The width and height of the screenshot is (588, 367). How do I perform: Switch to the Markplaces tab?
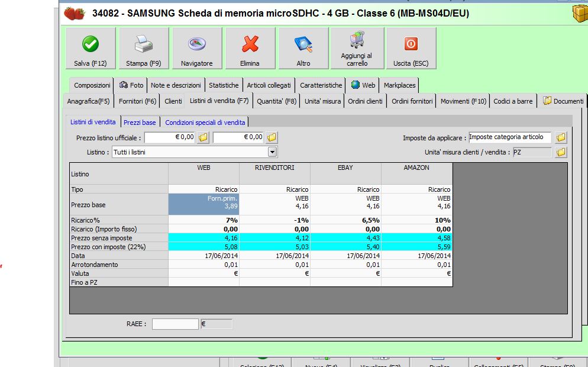tap(399, 85)
